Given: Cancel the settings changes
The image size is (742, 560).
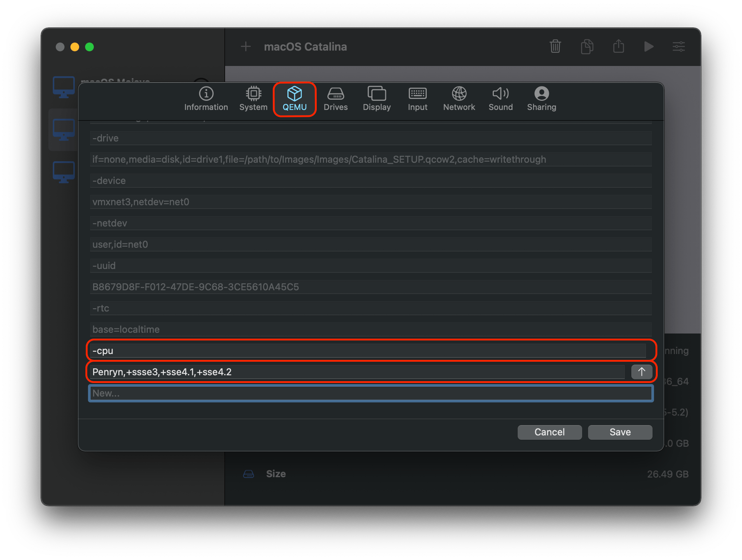Looking at the screenshot, I should (x=550, y=432).
